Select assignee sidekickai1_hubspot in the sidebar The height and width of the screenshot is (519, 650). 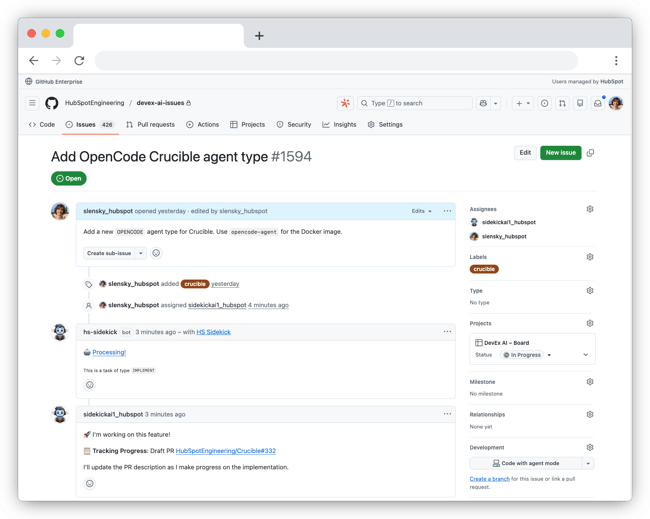(503, 222)
